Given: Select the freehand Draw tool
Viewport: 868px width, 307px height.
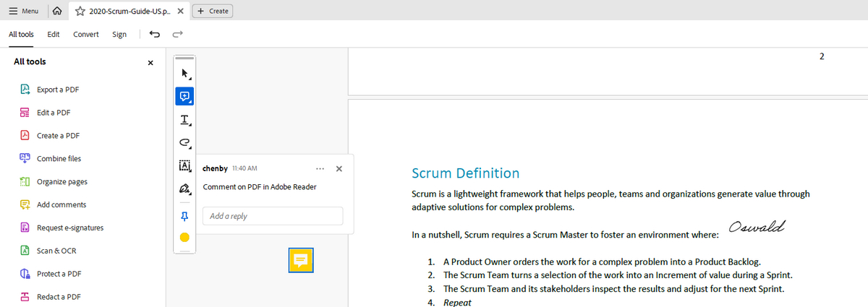Looking at the screenshot, I should [x=184, y=142].
